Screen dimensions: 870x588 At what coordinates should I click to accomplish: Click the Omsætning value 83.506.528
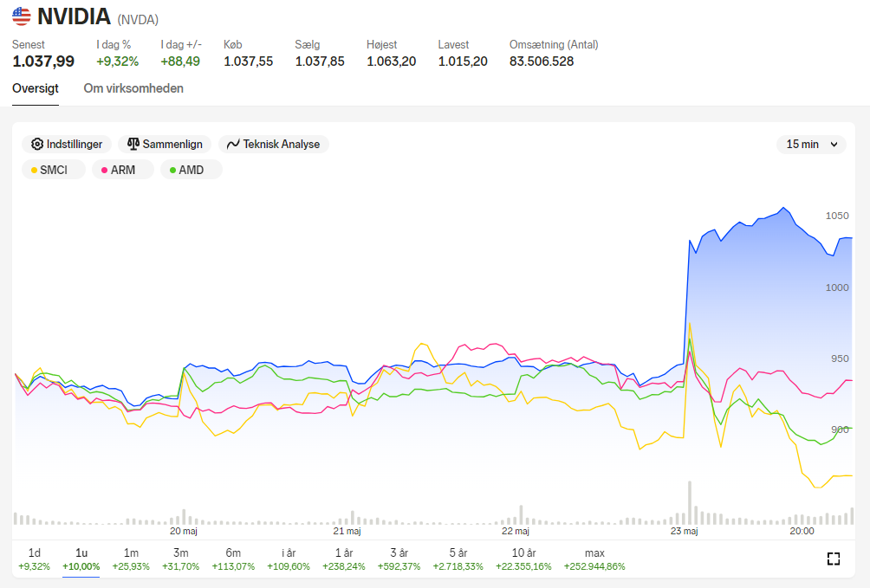click(x=542, y=61)
